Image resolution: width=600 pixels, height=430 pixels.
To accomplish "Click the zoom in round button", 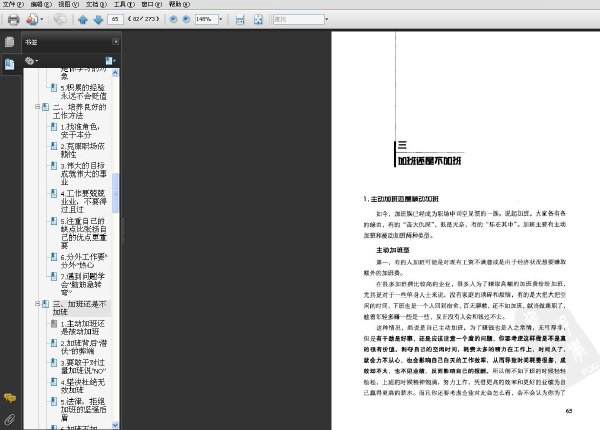I will tap(186, 19).
